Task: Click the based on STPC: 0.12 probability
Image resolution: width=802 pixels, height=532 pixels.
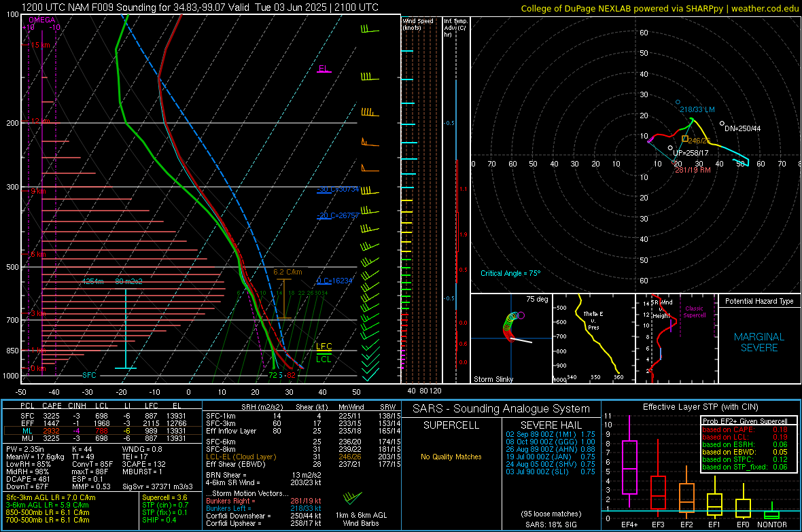Action: [745, 459]
